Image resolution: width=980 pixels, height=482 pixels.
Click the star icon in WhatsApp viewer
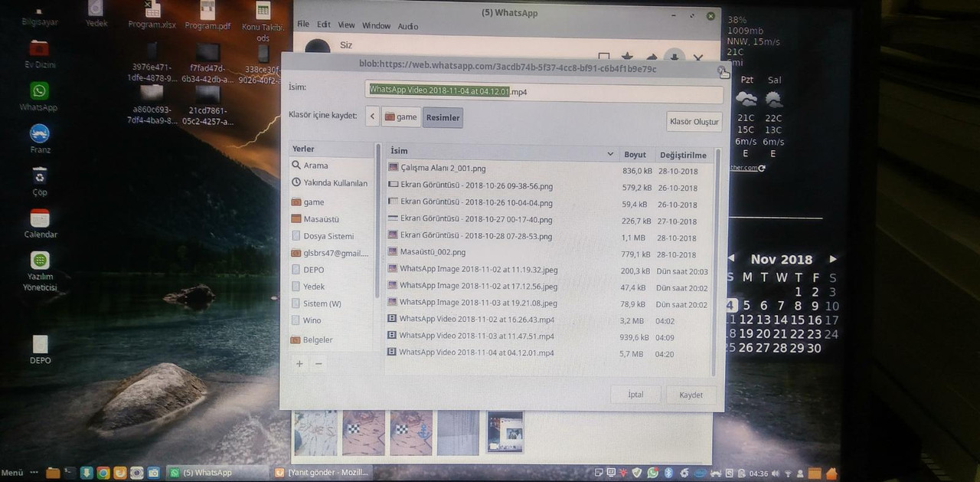pos(627,57)
